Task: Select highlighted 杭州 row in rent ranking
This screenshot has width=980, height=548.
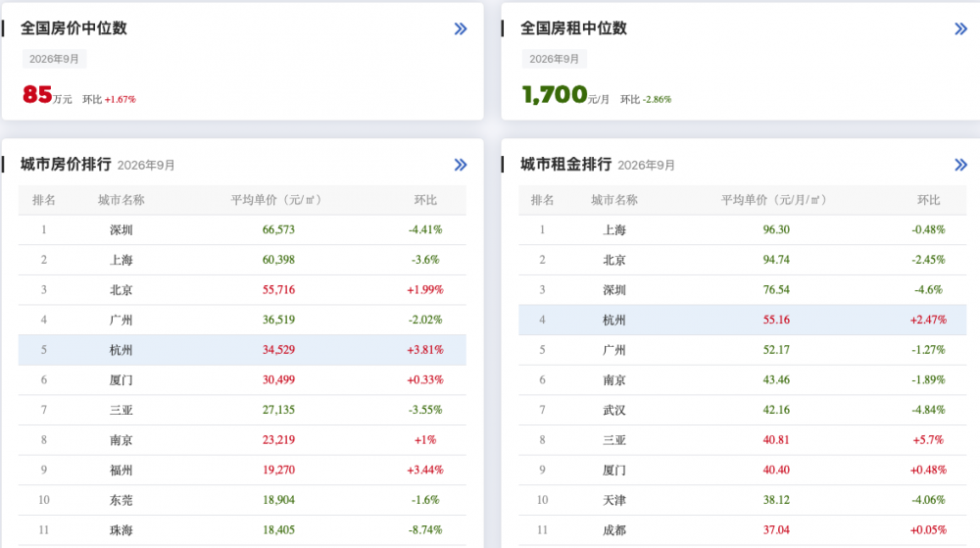Action: click(743, 320)
